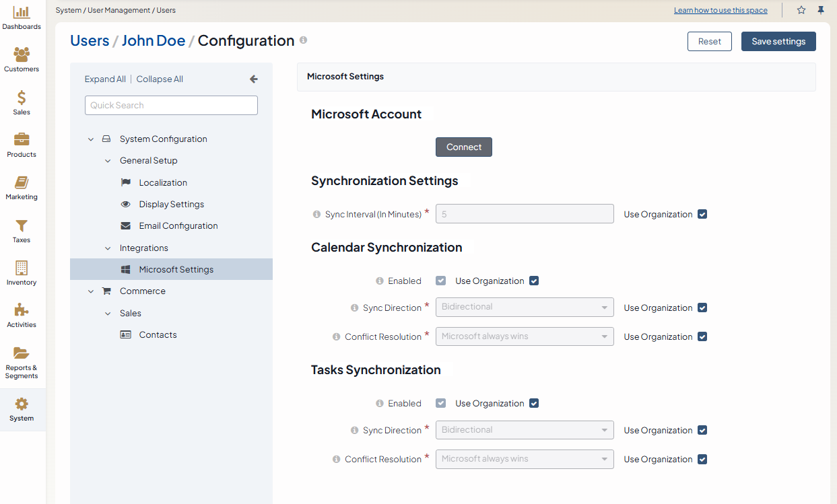Open the Localization settings item
The image size is (837, 504).
tap(163, 183)
